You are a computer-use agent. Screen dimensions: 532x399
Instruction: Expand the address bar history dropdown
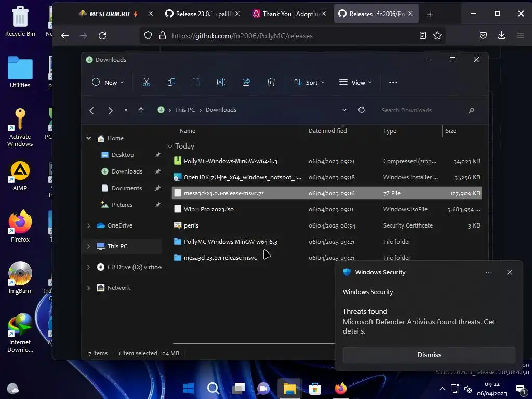(x=344, y=110)
